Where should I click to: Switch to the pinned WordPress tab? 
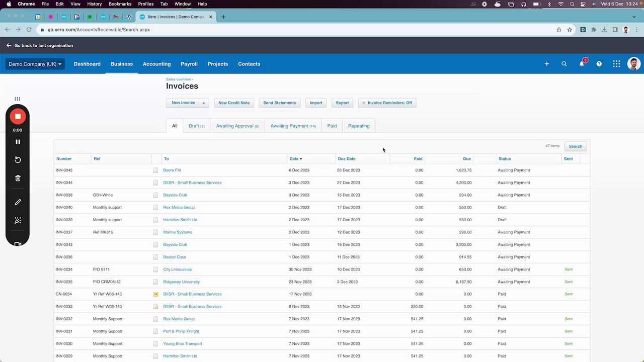coord(129,17)
